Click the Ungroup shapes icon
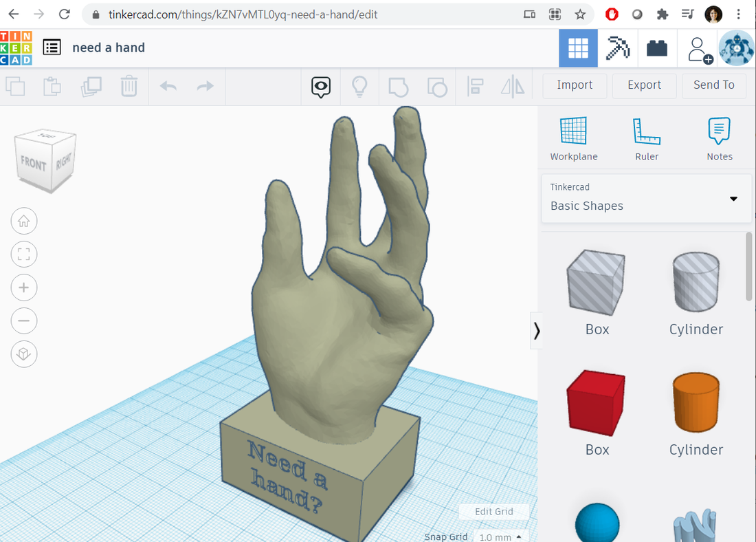756x542 pixels. (x=437, y=87)
